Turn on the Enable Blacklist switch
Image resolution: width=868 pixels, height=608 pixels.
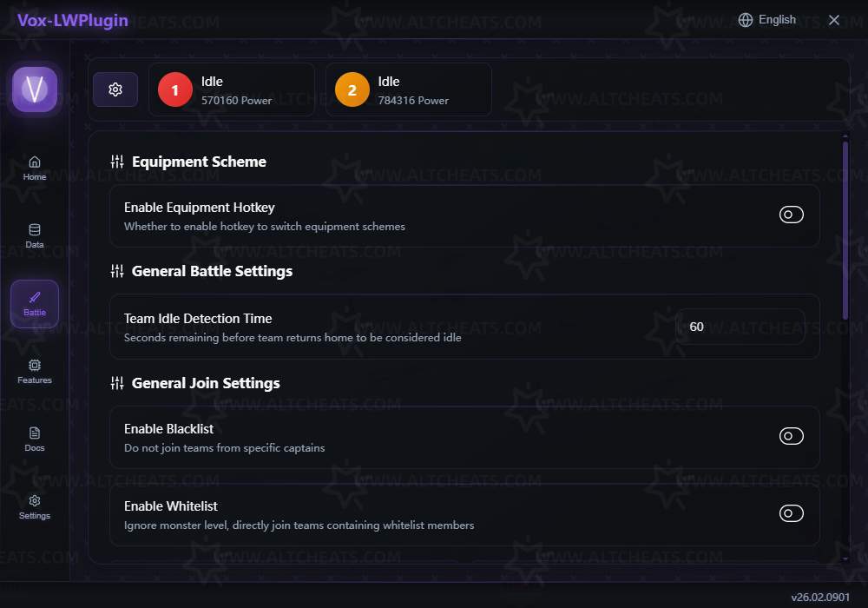point(791,436)
